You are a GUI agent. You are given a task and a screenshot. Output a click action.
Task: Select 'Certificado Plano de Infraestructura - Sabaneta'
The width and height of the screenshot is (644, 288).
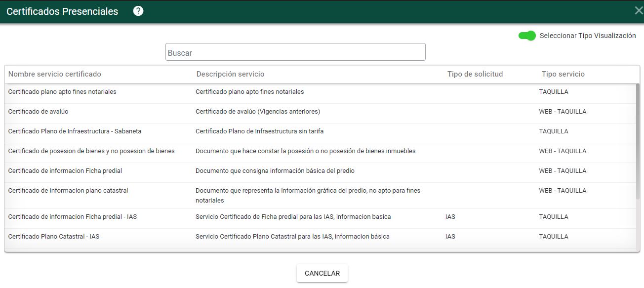click(x=75, y=131)
